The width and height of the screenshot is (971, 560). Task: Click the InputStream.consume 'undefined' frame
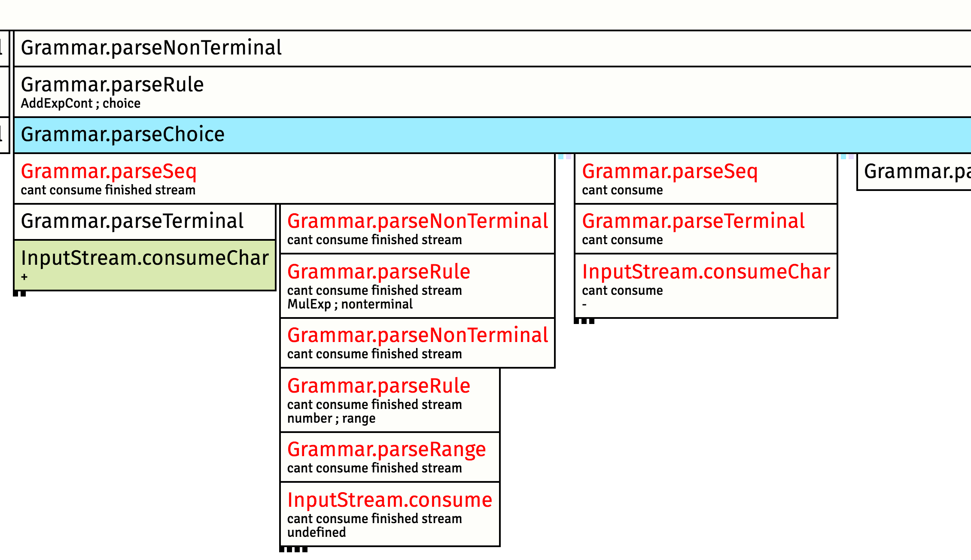click(390, 514)
